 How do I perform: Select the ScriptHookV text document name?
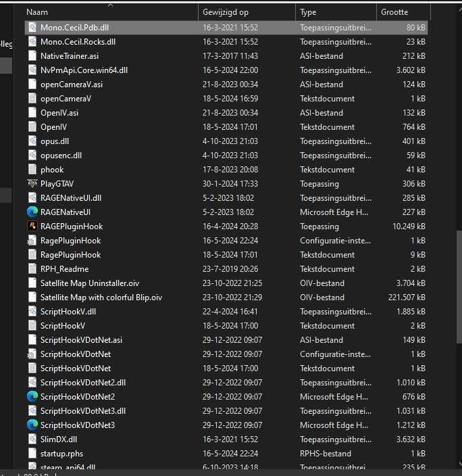click(x=63, y=326)
